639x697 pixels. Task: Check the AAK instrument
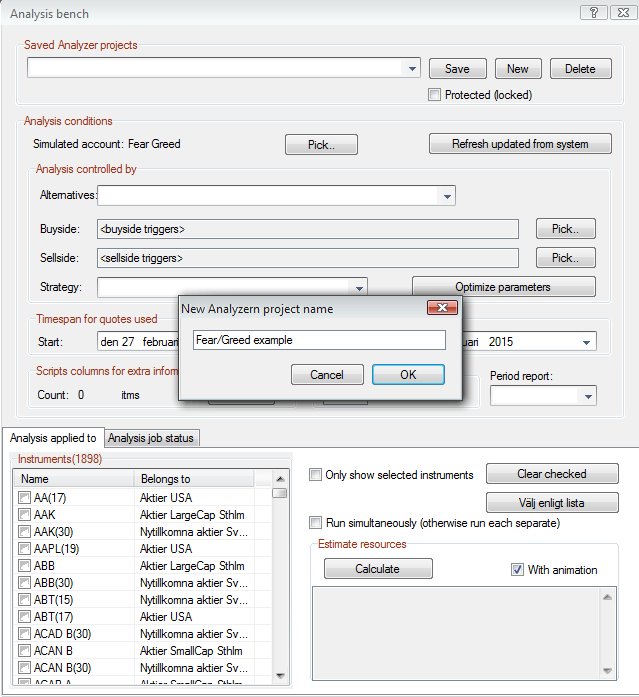tap(24, 515)
